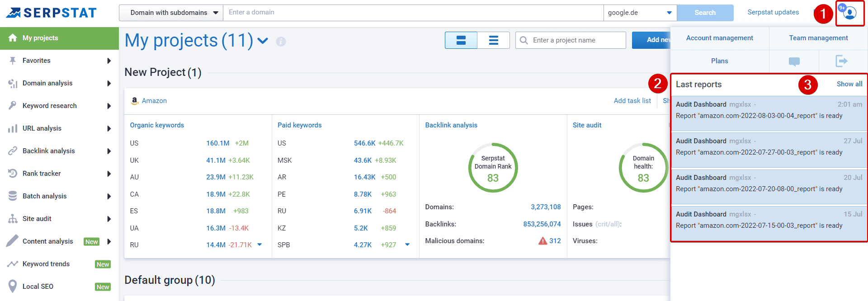The height and width of the screenshot is (301, 868).
Task: Click the malicious domains warning triangle
Action: [542, 241]
